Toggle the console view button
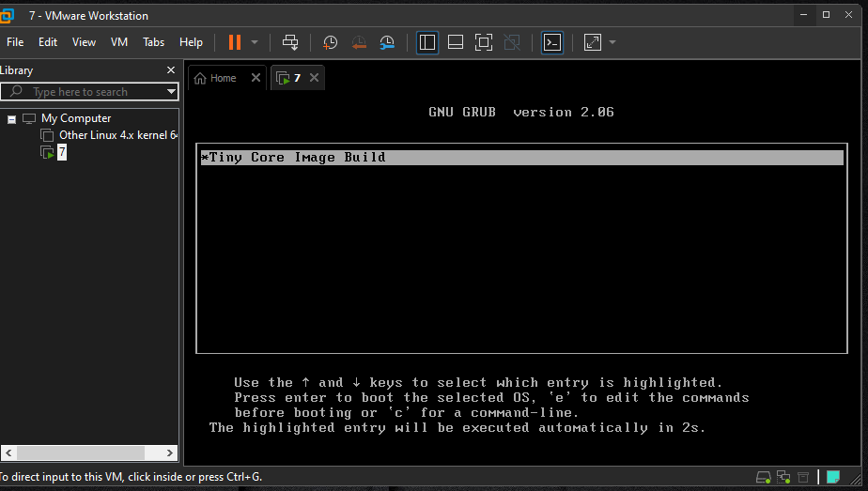Viewport: 868px width, 491px height. [552, 42]
